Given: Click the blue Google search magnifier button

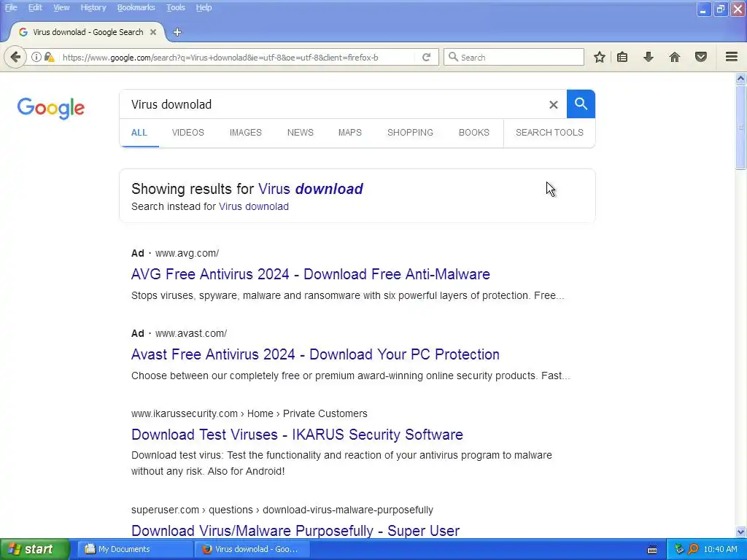Looking at the screenshot, I should [x=581, y=104].
